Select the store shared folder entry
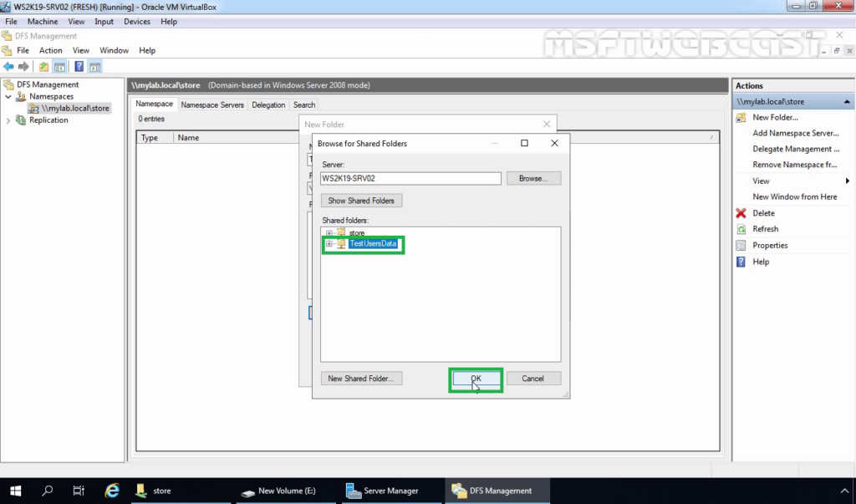This screenshot has height=504, width=856. 356,233
